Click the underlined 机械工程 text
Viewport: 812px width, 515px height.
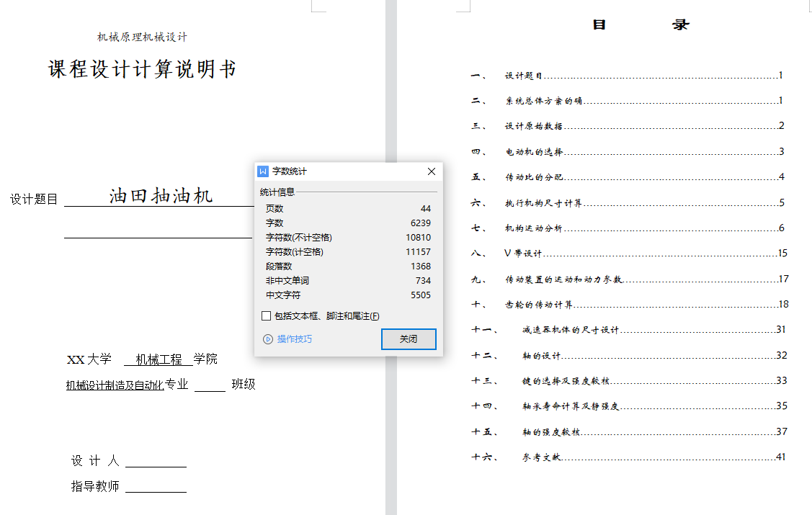[x=159, y=359]
